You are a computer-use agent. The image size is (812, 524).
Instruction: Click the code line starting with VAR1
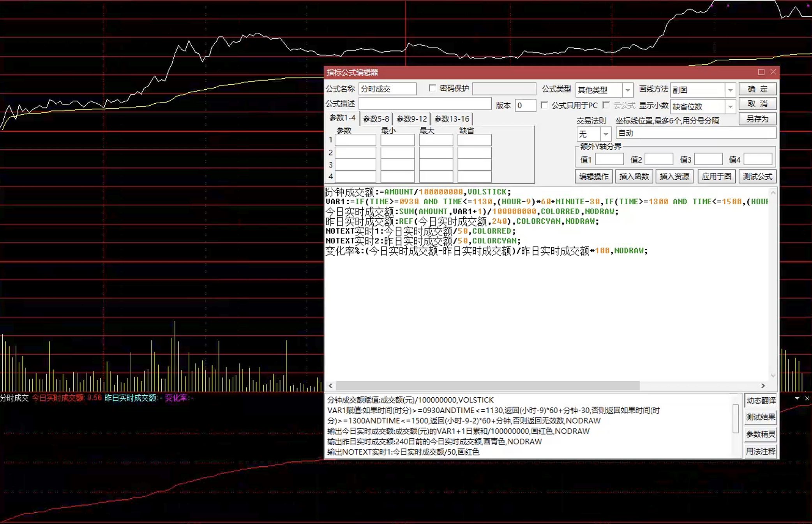coord(547,202)
